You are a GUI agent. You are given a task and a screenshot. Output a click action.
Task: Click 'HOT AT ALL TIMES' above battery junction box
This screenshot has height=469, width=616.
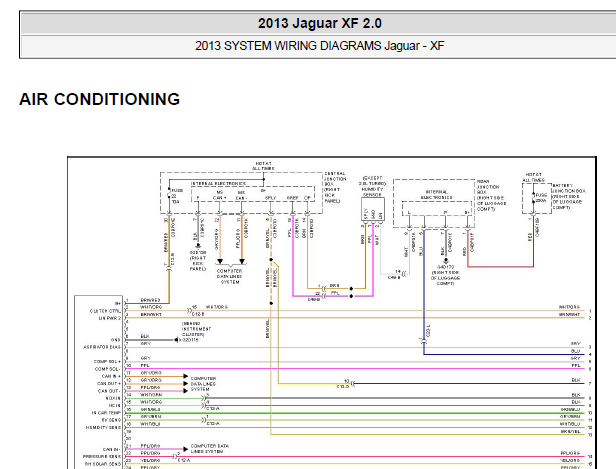coord(533,177)
